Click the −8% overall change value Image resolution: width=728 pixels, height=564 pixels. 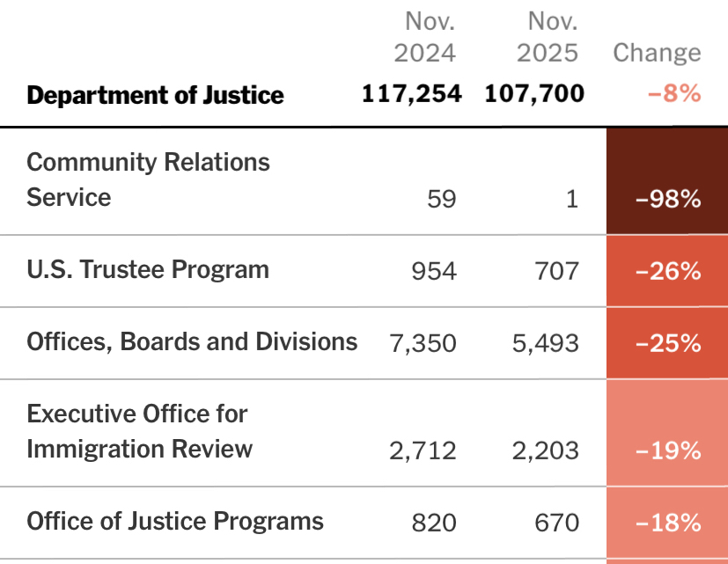click(674, 93)
